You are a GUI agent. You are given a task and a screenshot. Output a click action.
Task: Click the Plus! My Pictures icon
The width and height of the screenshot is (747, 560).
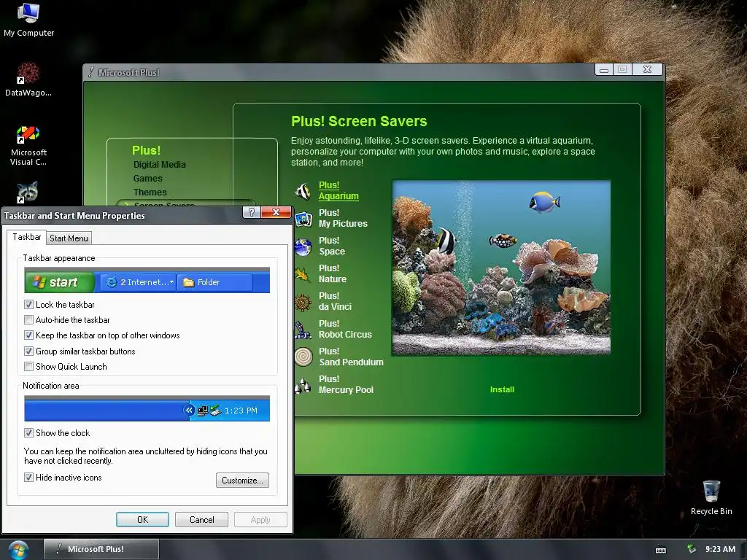(303, 219)
